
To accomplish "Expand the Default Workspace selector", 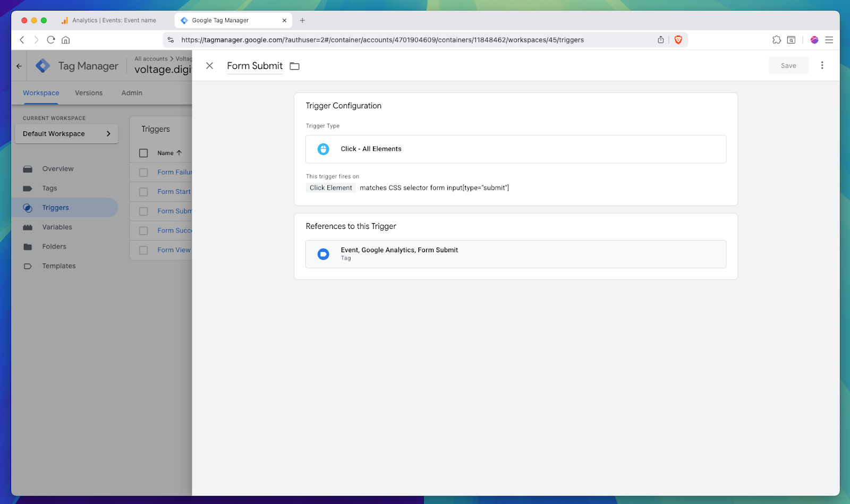I will point(66,134).
